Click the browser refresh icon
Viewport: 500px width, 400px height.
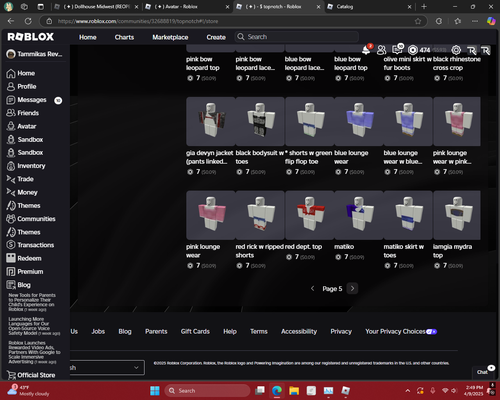pyautogui.click(x=28, y=21)
